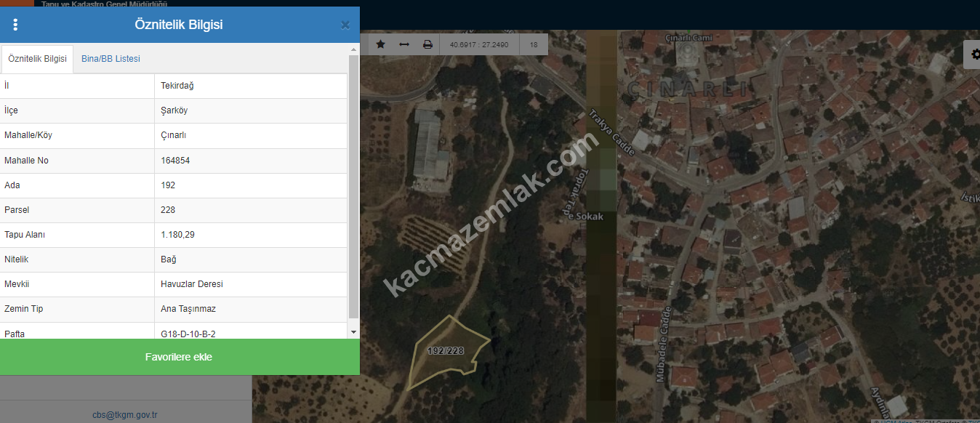
Task: Click the printer icon on map toolbar
Action: point(427,44)
